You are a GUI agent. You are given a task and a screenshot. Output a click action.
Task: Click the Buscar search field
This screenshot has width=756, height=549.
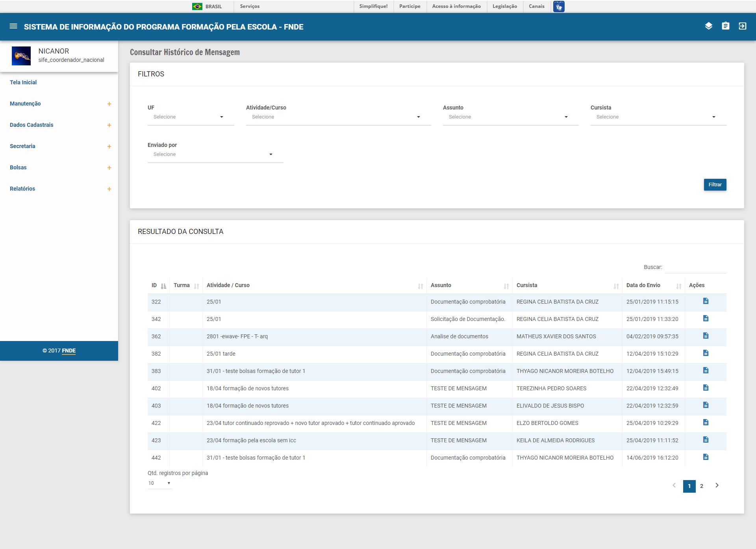695,267
